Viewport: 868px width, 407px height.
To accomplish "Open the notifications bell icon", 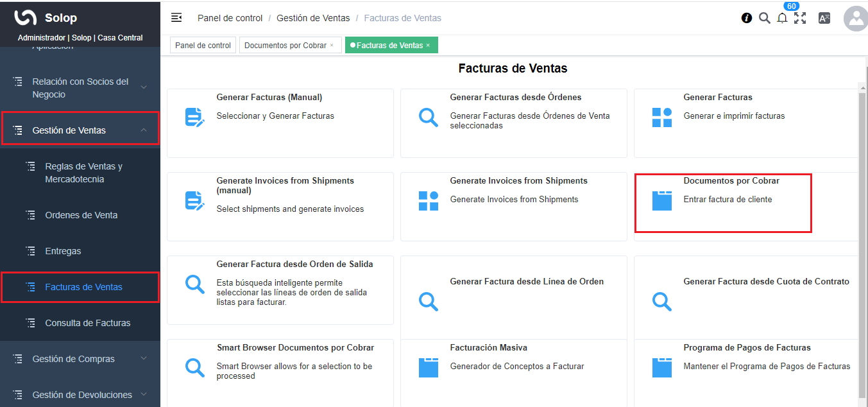I will (782, 18).
